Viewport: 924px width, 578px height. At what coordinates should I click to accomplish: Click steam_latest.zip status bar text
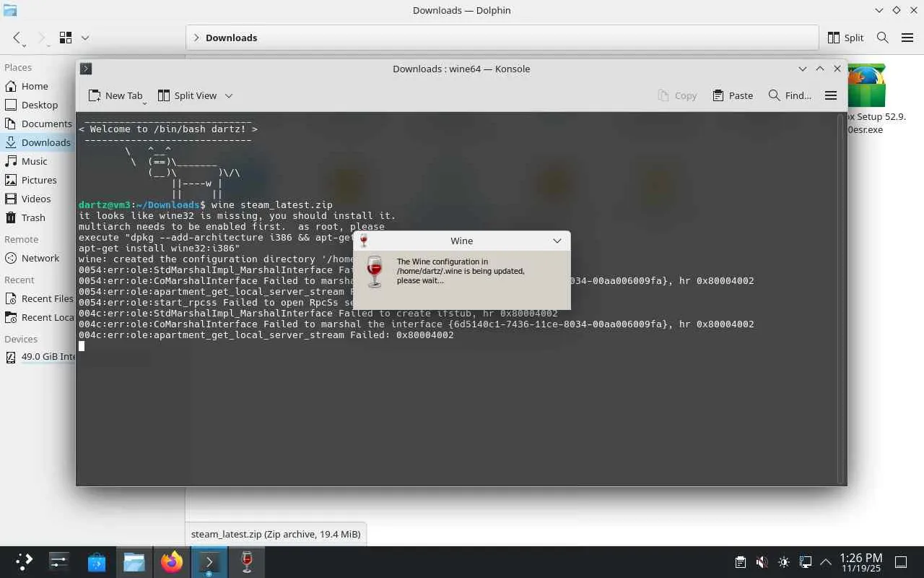click(276, 534)
